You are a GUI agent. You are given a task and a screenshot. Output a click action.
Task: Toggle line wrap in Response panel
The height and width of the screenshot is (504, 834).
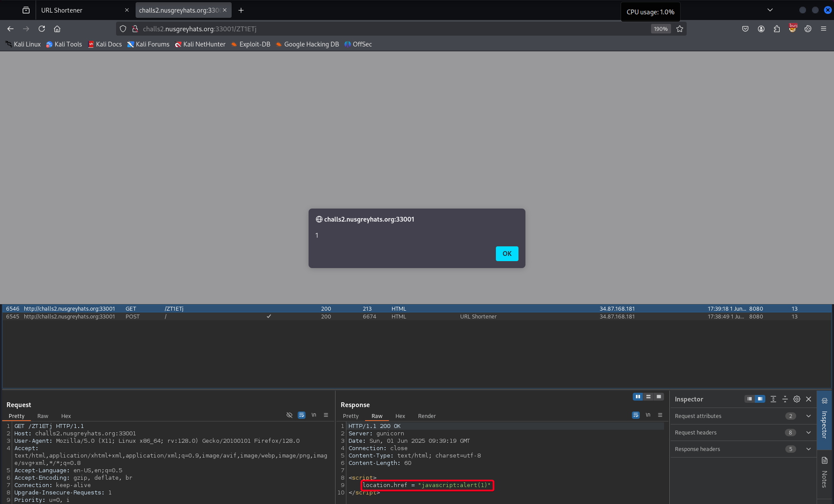coord(636,415)
